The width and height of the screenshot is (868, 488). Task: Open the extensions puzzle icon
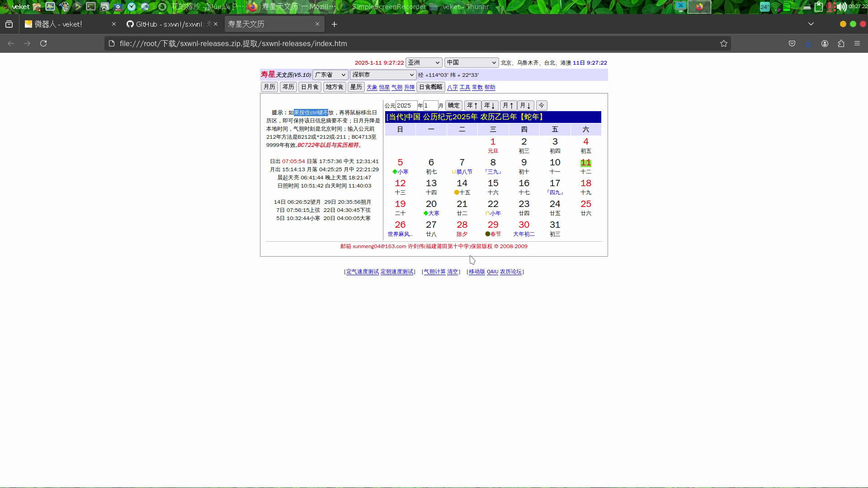[x=841, y=43]
